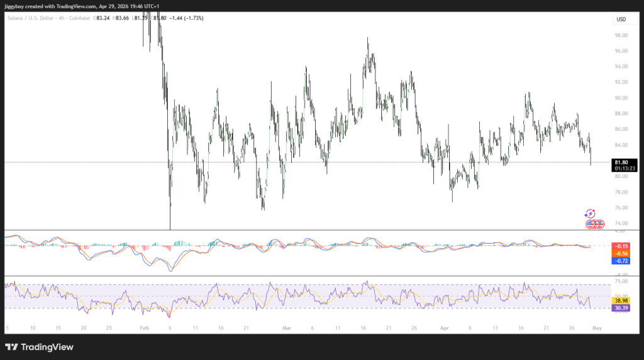Click the purple lightning event icon
This screenshot has height=360, width=644.
(x=590, y=214)
